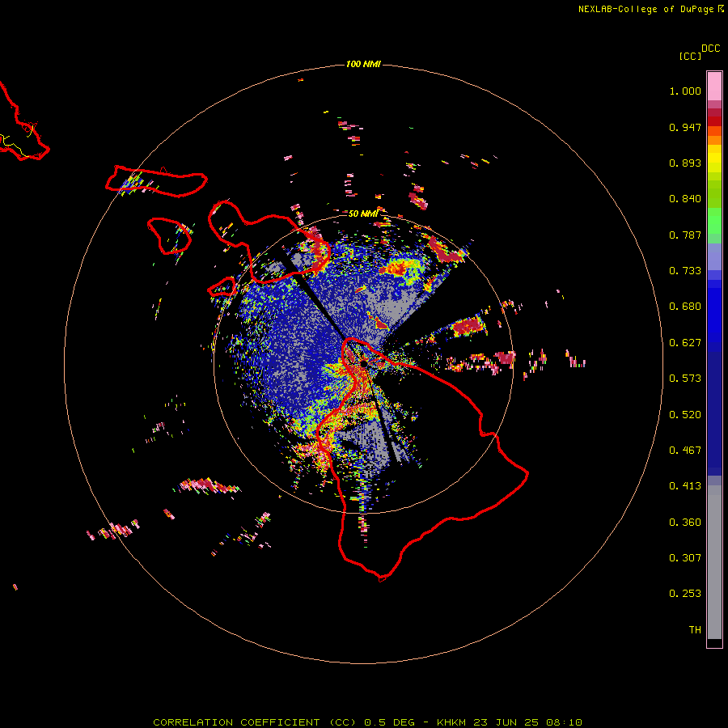
Task: Click the 0.680 color scale value
Action: 685,307
